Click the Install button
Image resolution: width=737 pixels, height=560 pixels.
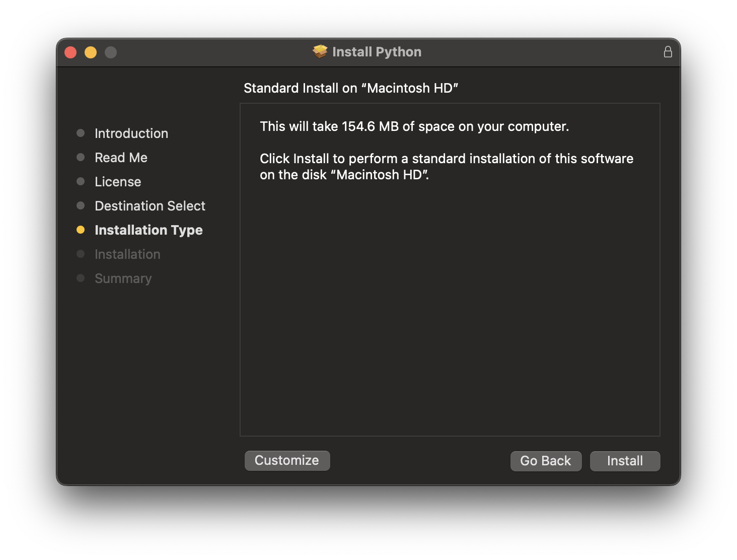tap(625, 461)
